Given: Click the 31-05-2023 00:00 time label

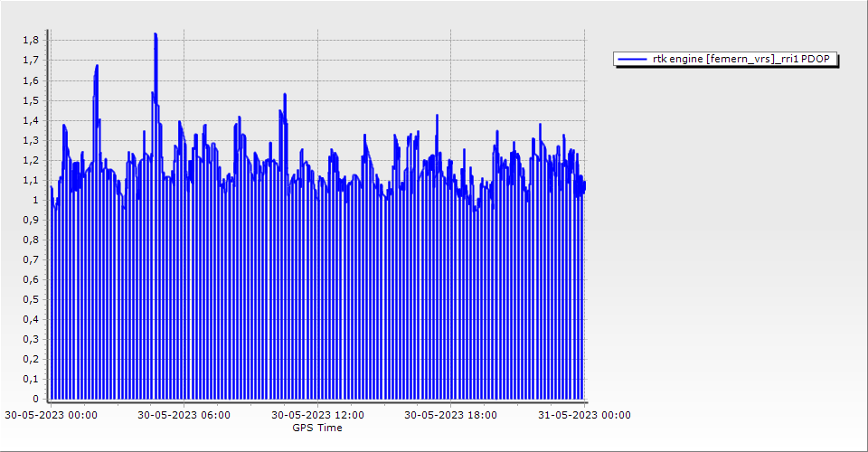Looking at the screenshot, I should click(x=584, y=415).
